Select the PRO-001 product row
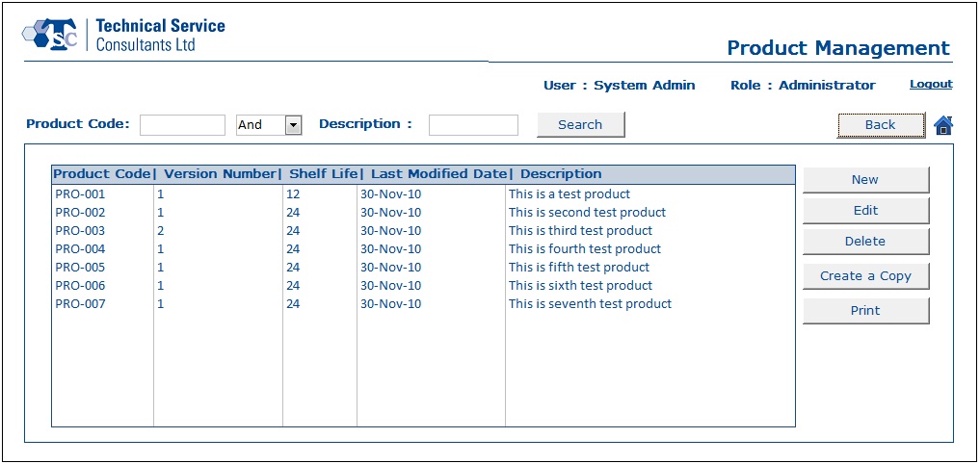 [x=423, y=194]
